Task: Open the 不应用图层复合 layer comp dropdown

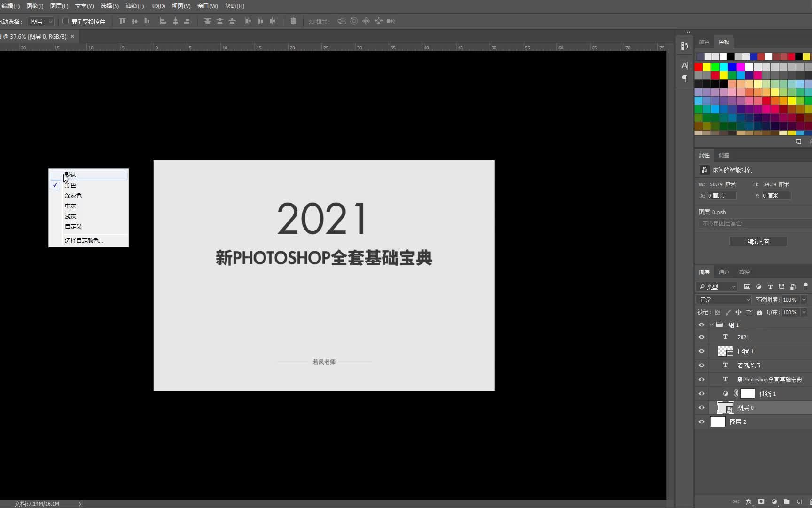Action: pos(755,223)
